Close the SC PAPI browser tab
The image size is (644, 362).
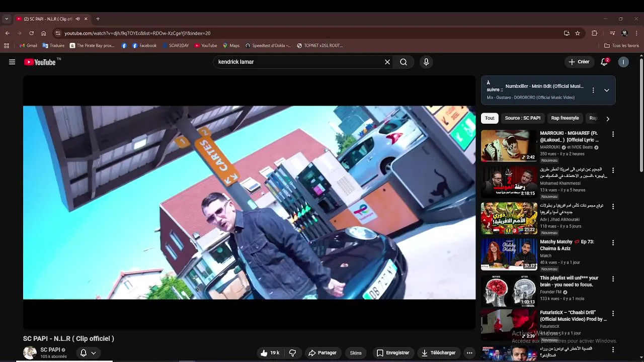(x=86, y=19)
